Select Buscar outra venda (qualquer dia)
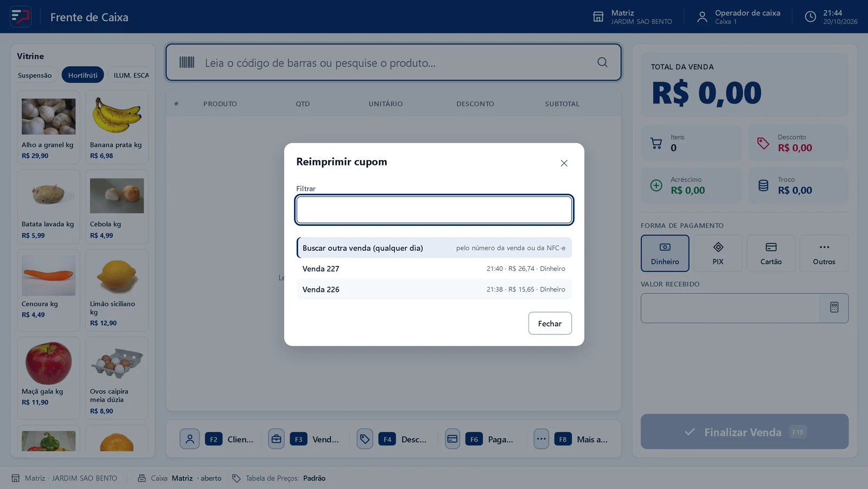Screen dimensions: 868x489 [x=434, y=248]
